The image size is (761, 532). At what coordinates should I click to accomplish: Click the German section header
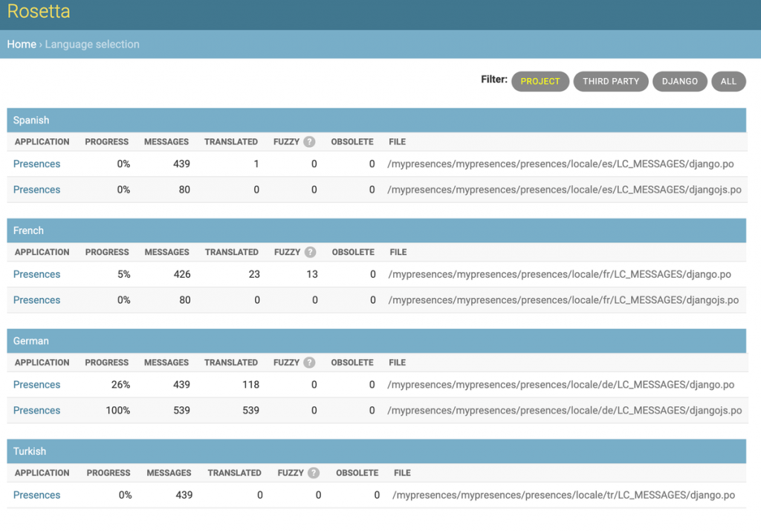(x=376, y=341)
